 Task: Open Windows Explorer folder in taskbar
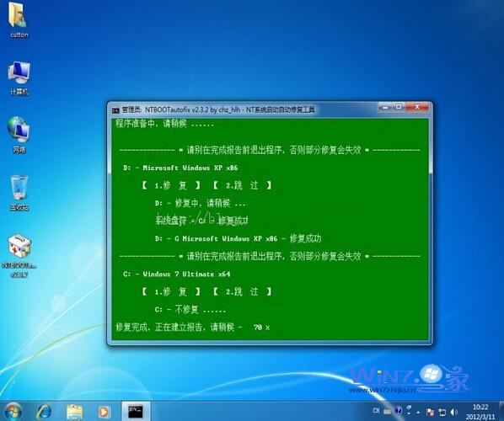click(74, 412)
